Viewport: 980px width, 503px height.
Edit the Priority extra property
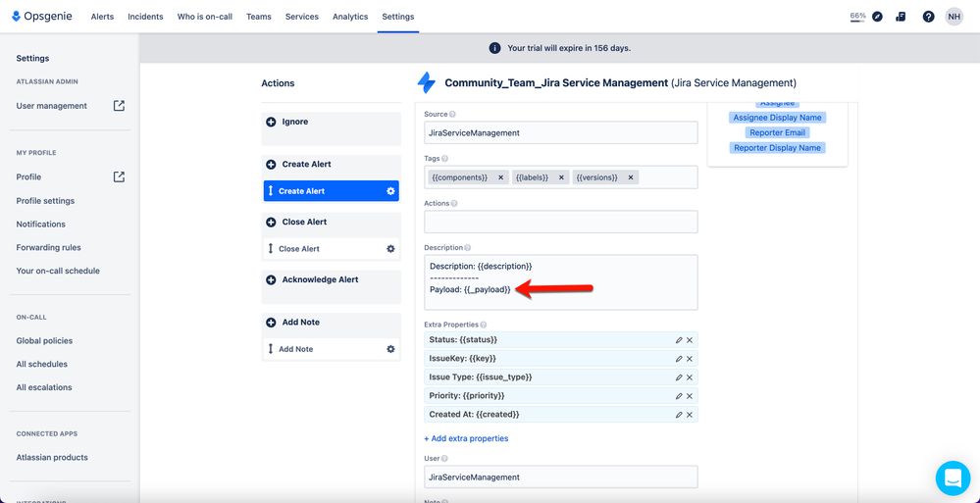click(x=679, y=396)
